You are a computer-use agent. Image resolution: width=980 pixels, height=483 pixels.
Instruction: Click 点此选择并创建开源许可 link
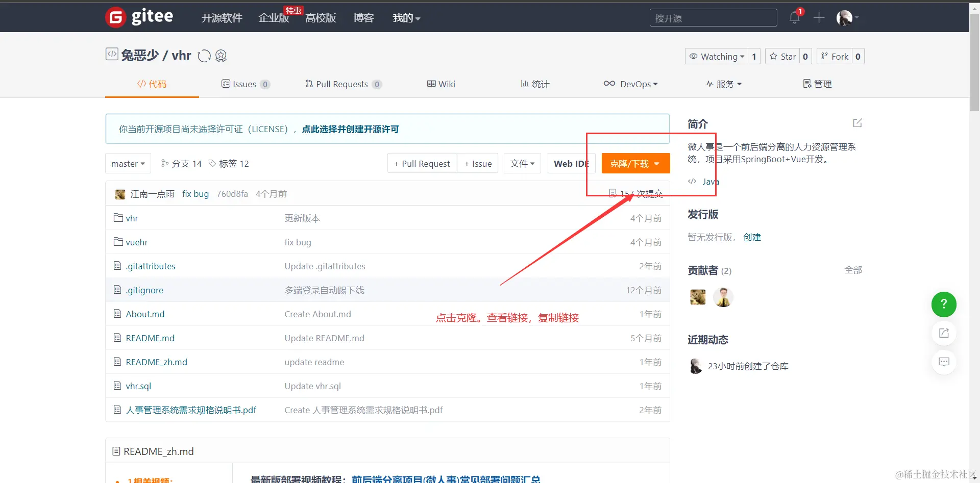coord(350,129)
